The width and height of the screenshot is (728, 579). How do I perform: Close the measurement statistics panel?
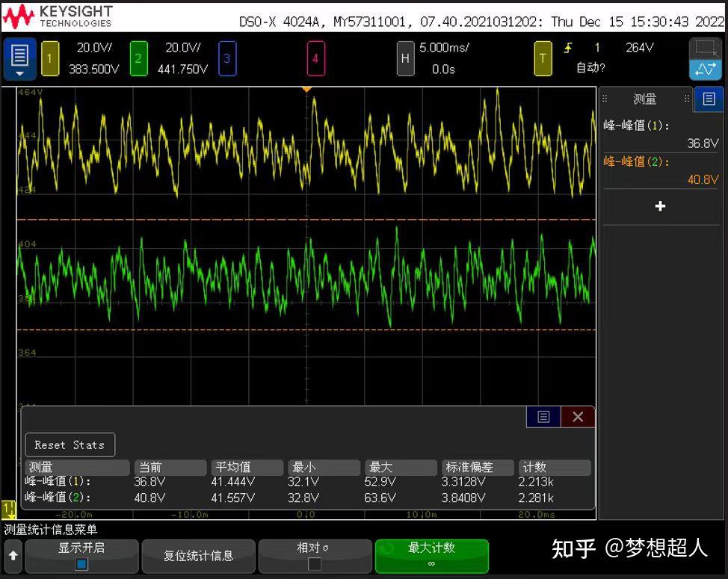578,417
